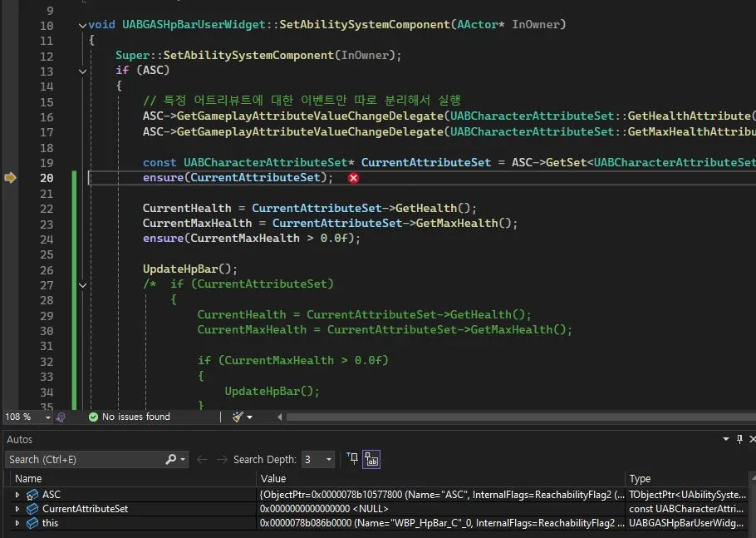Run the code cleanup broom icon
Image resolution: width=756 pixels, height=538 pixels.
pyautogui.click(x=238, y=417)
